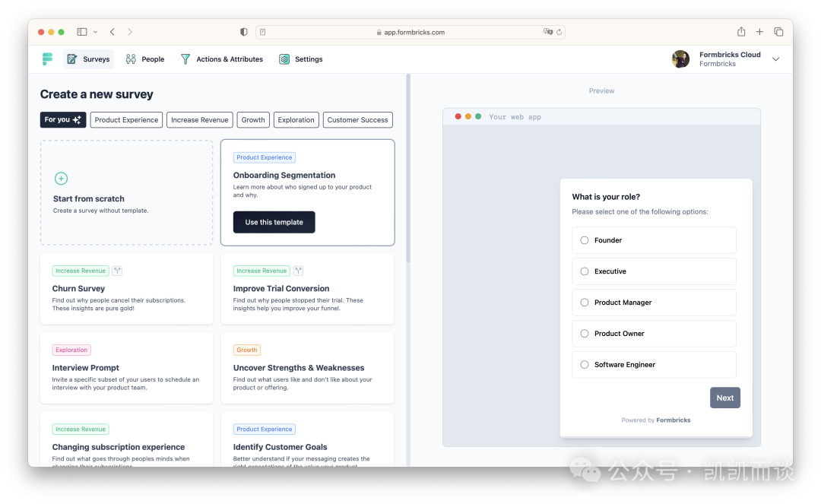The image size is (821, 504).
Task: Click the privacy shield icon in toolbar
Action: pyautogui.click(x=243, y=32)
